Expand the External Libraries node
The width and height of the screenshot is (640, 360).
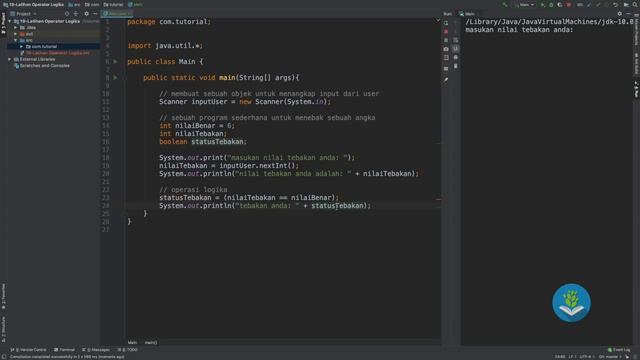tap(10, 59)
